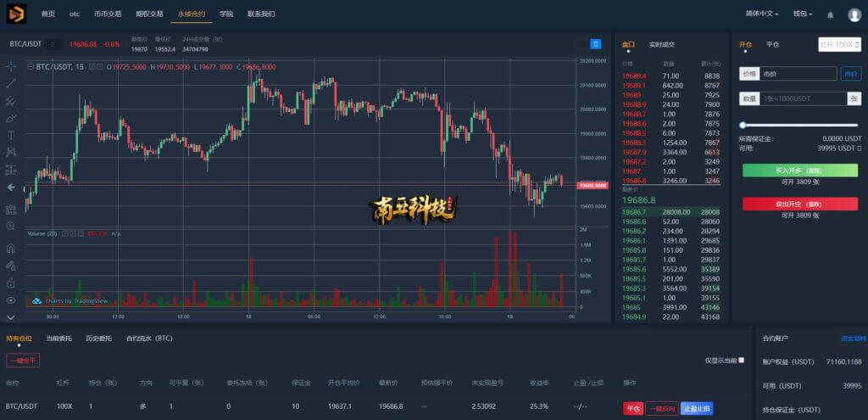Select the crosshair cursor tool
Image resolution: width=868 pixels, height=420 pixels.
[x=10, y=66]
